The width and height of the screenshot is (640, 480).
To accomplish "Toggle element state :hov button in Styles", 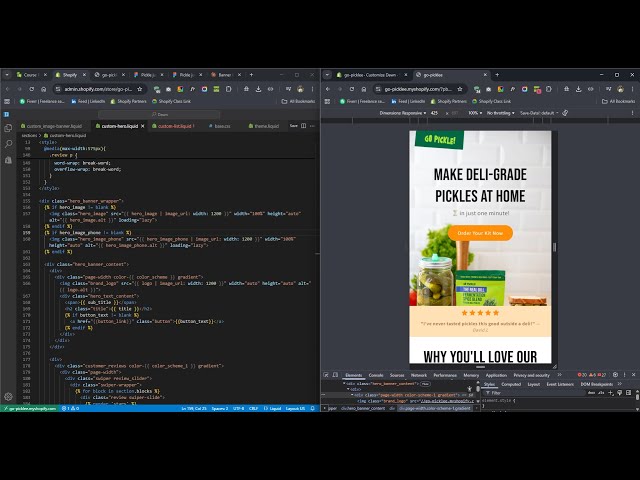I will coord(591,393).
